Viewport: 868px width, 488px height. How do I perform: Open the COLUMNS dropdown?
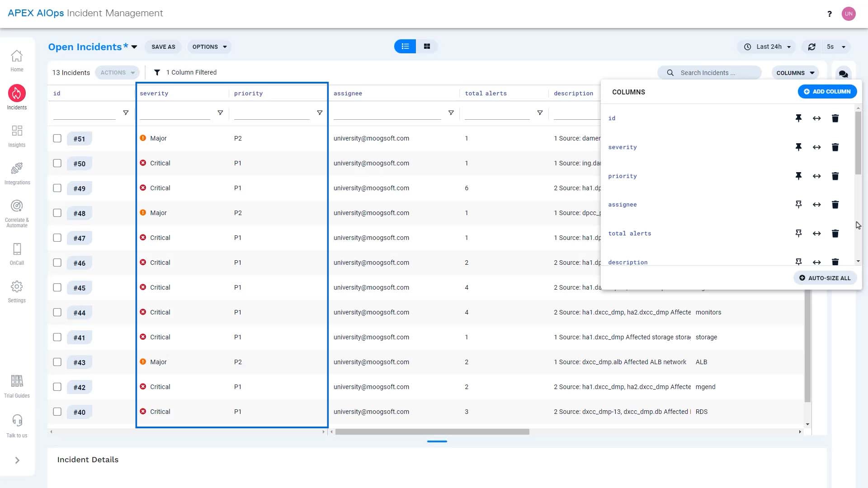pyautogui.click(x=795, y=73)
